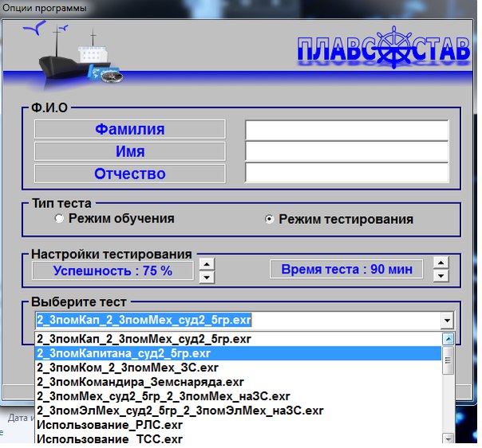Click the Фамилия label button
The width and height of the screenshot is (482, 448).
130,129
